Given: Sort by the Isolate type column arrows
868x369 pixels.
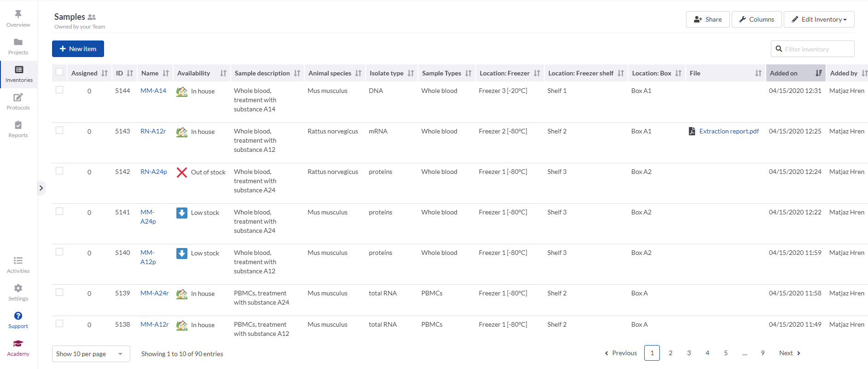Looking at the screenshot, I should point(411,73).
